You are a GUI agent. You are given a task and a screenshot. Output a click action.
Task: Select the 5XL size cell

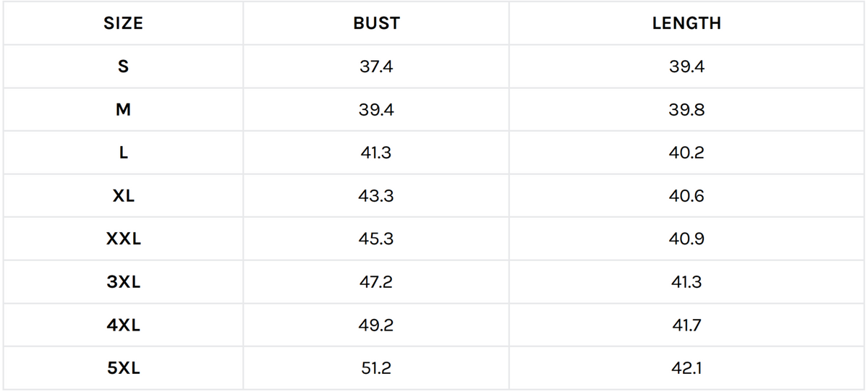click(123, 368)
